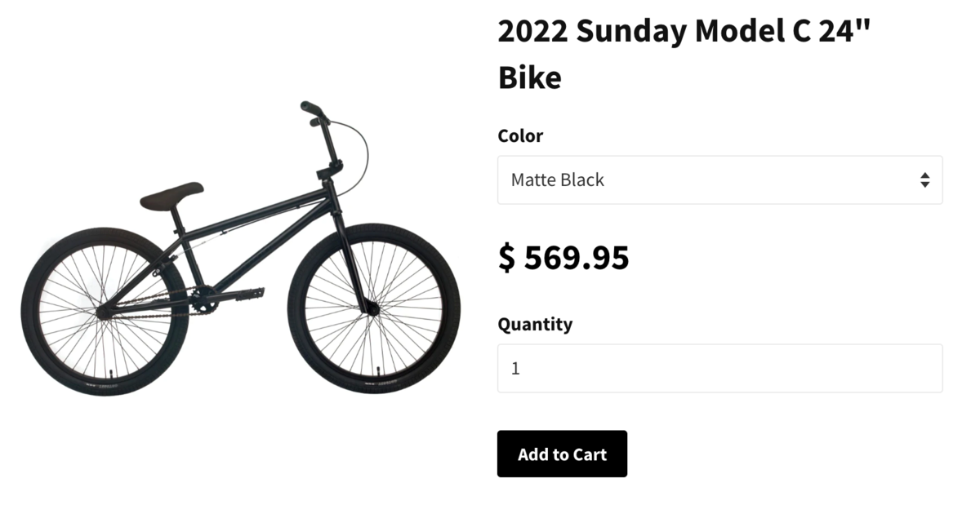Click the $569.95 price text

pyautogui.click(x=563, y=257)
